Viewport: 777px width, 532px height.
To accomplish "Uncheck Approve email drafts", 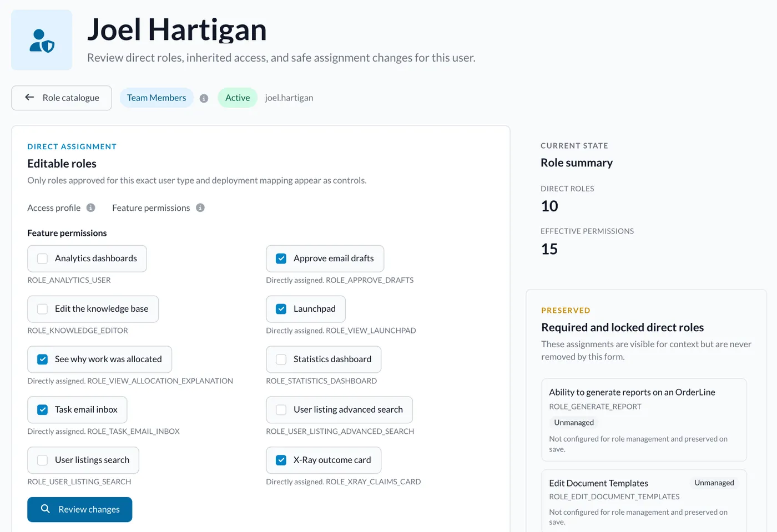I will (x=281, y=259).
